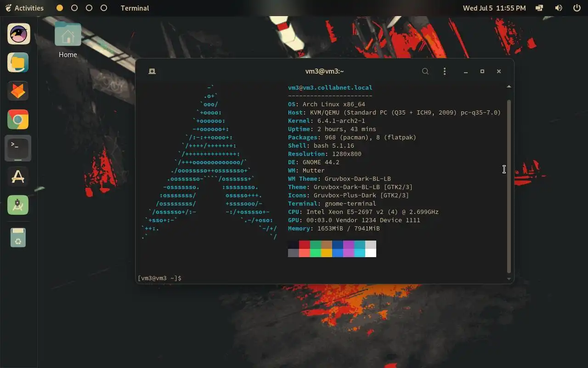Click the [vm3@vm3 ~]$ prompt line
The image size is (588, 368).
click(x=159, y=278)
